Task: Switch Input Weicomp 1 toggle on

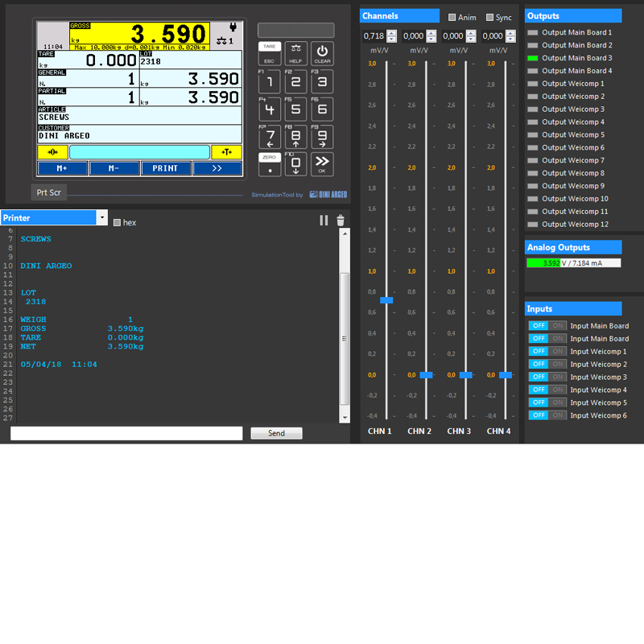Action: [558, 352]
